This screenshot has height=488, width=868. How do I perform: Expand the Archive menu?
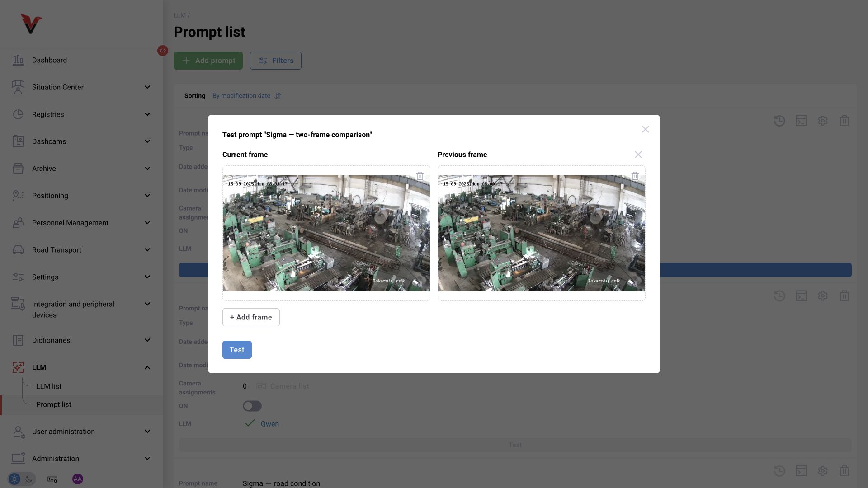tap(81, 169)
